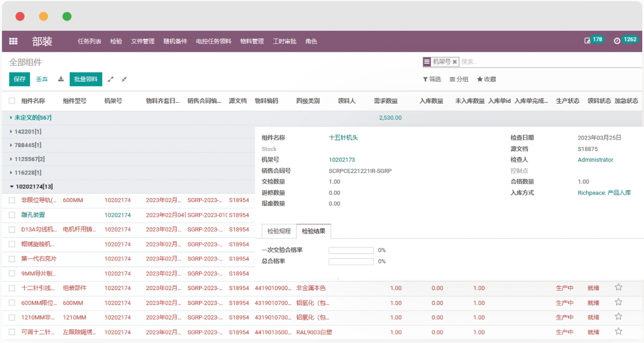Viewport: 644px width, 343px height.
Task: Check the box for 雕孔装置 row
Action: pyautogui.click(x=12, y=215)
